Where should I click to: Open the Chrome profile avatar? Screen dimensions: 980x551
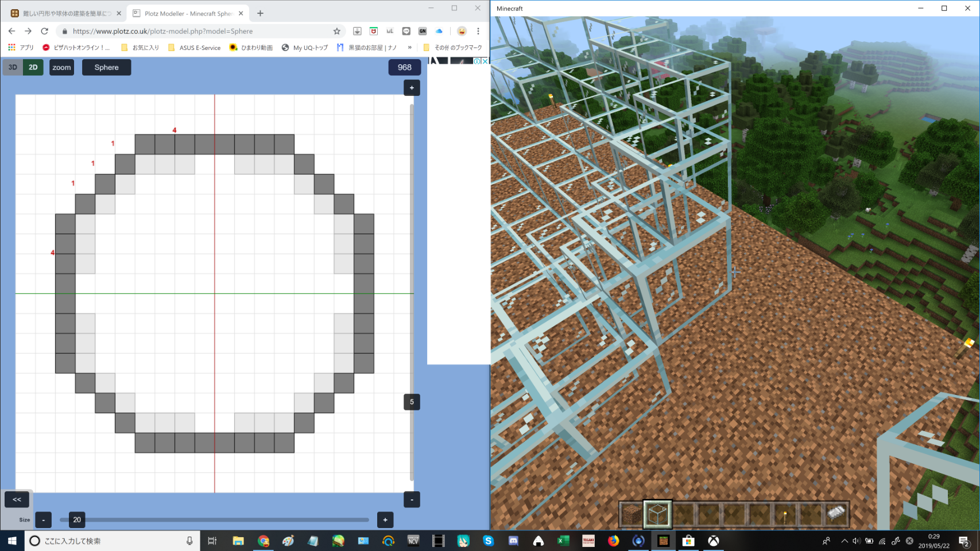462,31
